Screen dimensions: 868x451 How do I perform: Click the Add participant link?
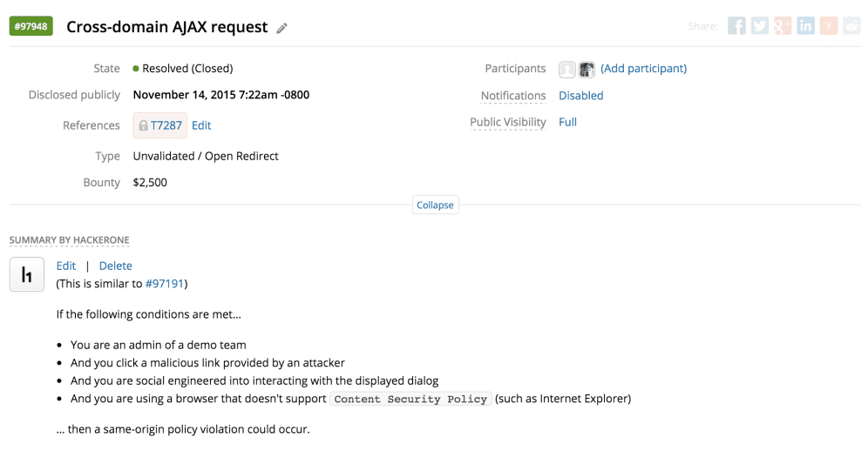point(643,69)
